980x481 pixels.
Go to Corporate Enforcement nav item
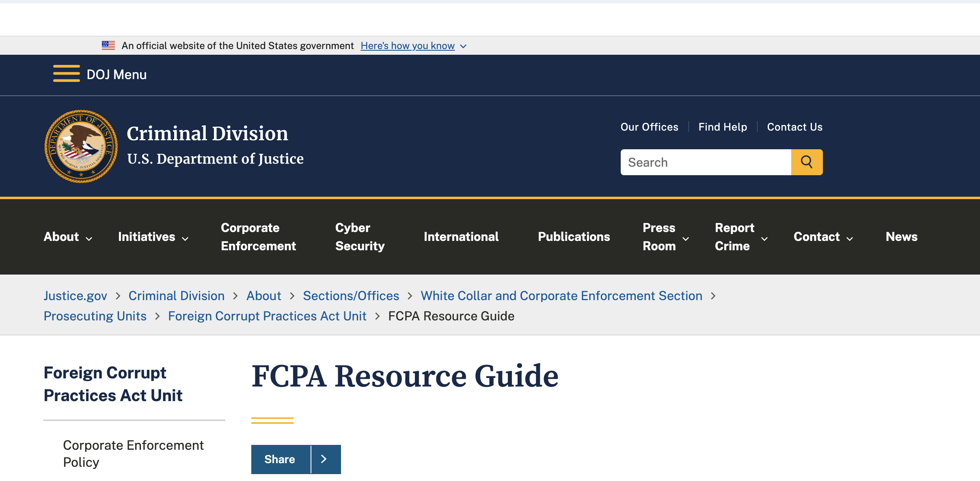pyautogui.click(x=259, y=237)
